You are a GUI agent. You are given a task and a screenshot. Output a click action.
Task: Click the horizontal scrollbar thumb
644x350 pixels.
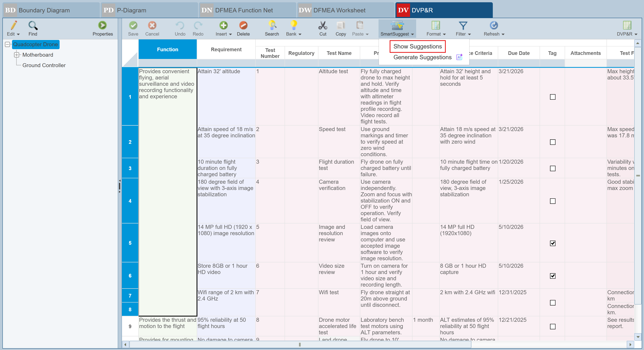(x=299, y=344)
